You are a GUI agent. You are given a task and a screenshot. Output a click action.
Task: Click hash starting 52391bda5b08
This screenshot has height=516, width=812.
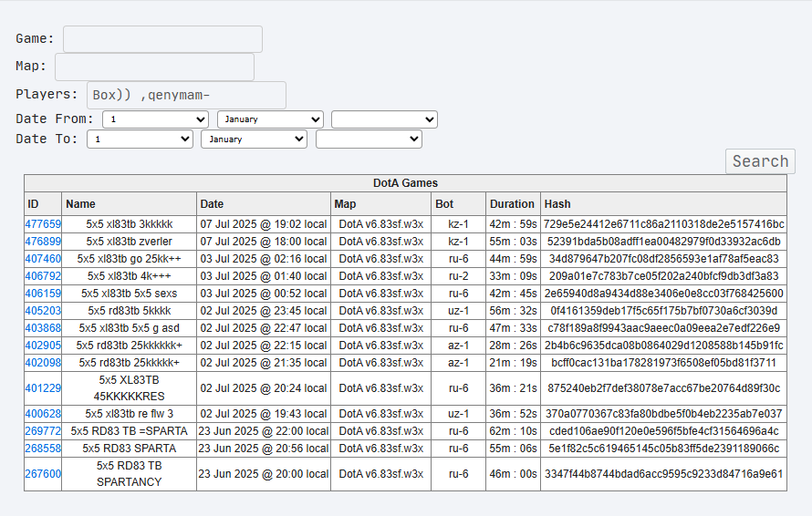[664, 242]
